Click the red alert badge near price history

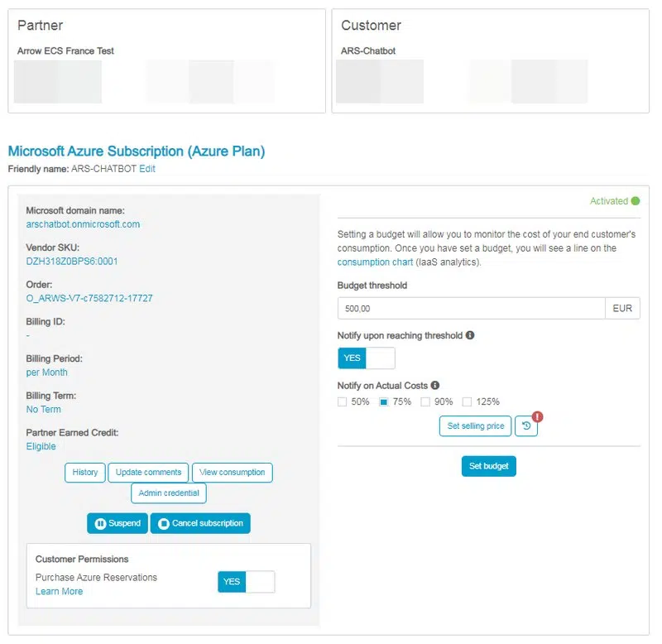[x=536, y=416]
